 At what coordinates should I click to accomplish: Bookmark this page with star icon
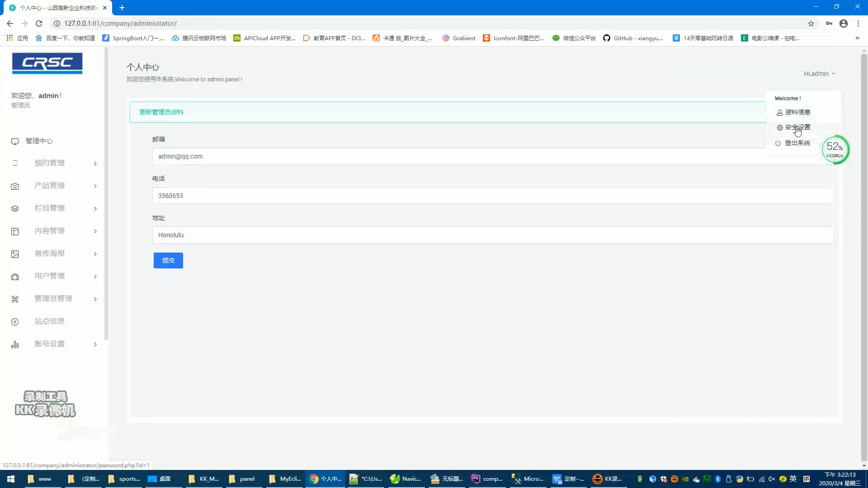(811, 23)
